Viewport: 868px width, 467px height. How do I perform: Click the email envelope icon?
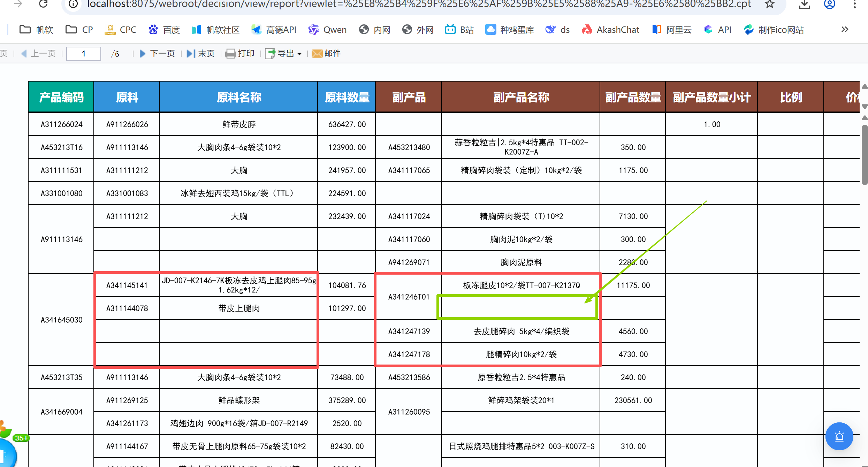[x=317, y=54]
